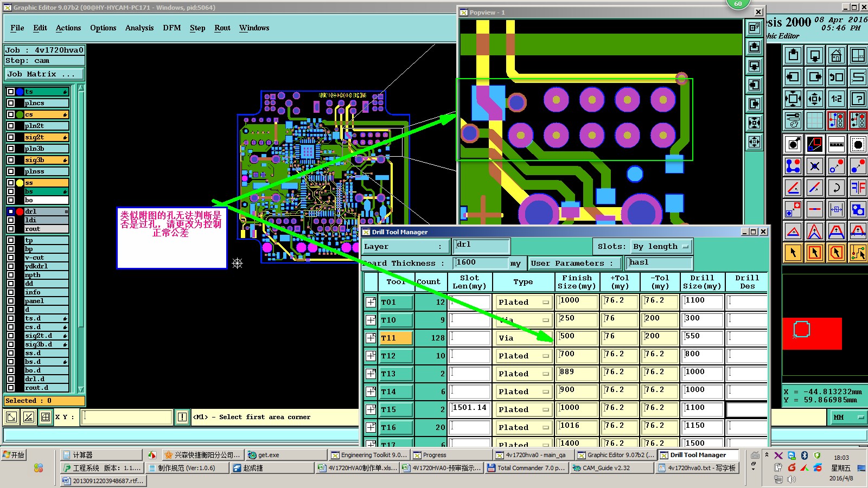Click the Popview pan up icon
This screenshot has width=868, height=488.
click(x=754, y=47)
